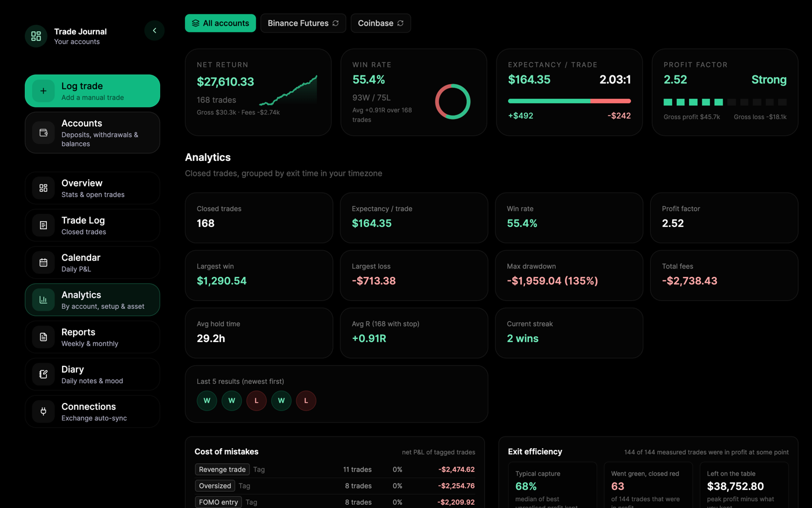This screenshot has width=812, height=508.
Task: Refresh the Binance Futures sync icon
Action: click(x=335, y=23)
